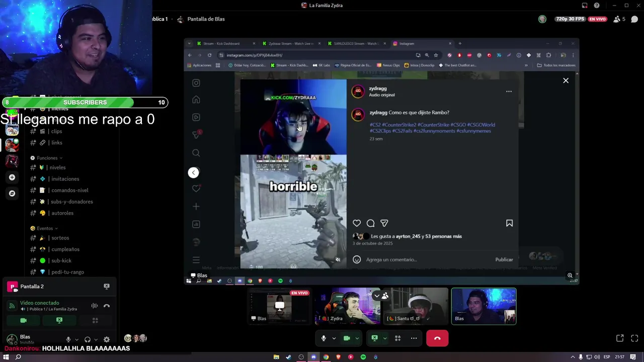Image resolution: width=644 pixels, height=362 pixels.
Task: Open screen share options arrow in call bar
Action: (384, 338)
